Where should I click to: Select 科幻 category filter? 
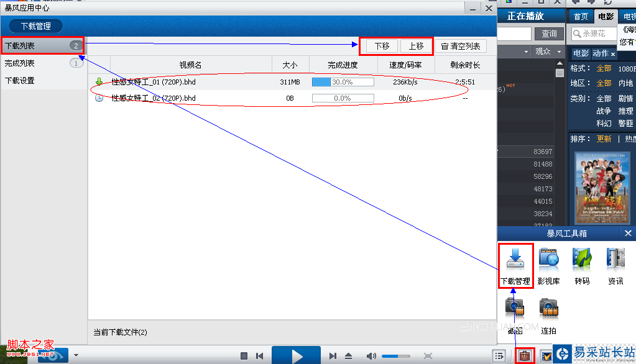604,123
